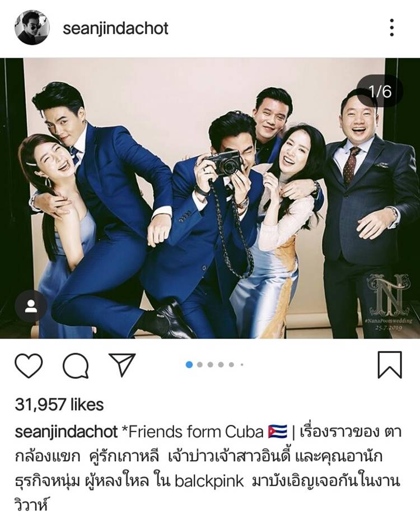Jump to the fifth carousel dot

(231, 365)
